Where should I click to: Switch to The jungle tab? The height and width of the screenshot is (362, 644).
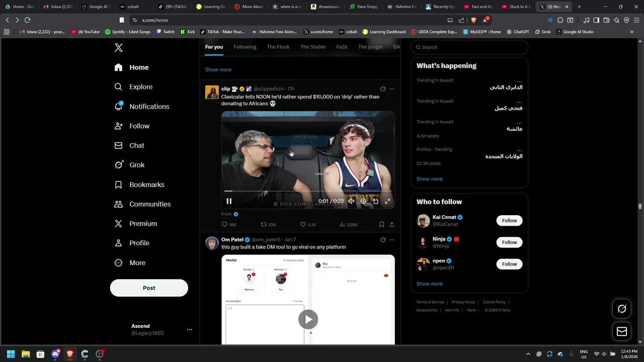(370, 47)
